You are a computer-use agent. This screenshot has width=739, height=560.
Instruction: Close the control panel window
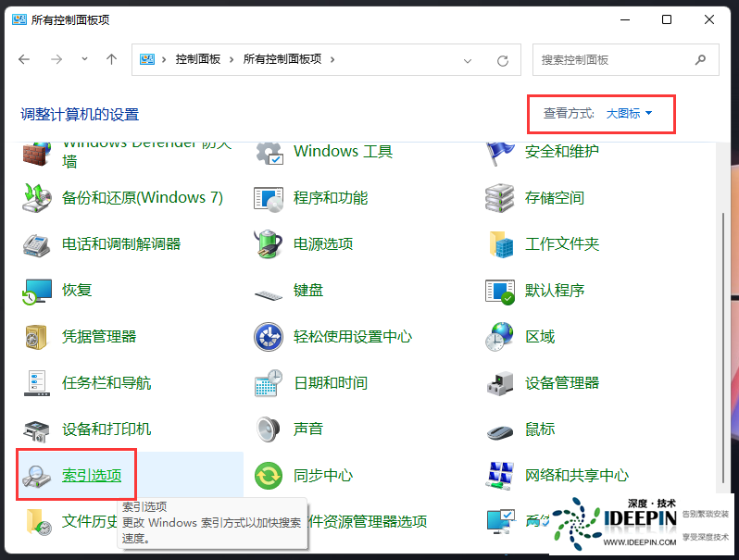coord(708,19)
